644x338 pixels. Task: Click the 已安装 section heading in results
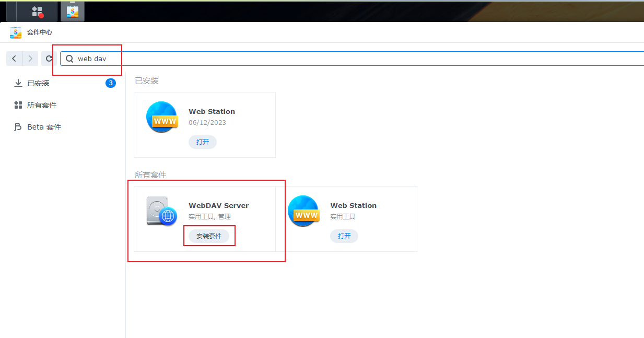pos(147,80)
